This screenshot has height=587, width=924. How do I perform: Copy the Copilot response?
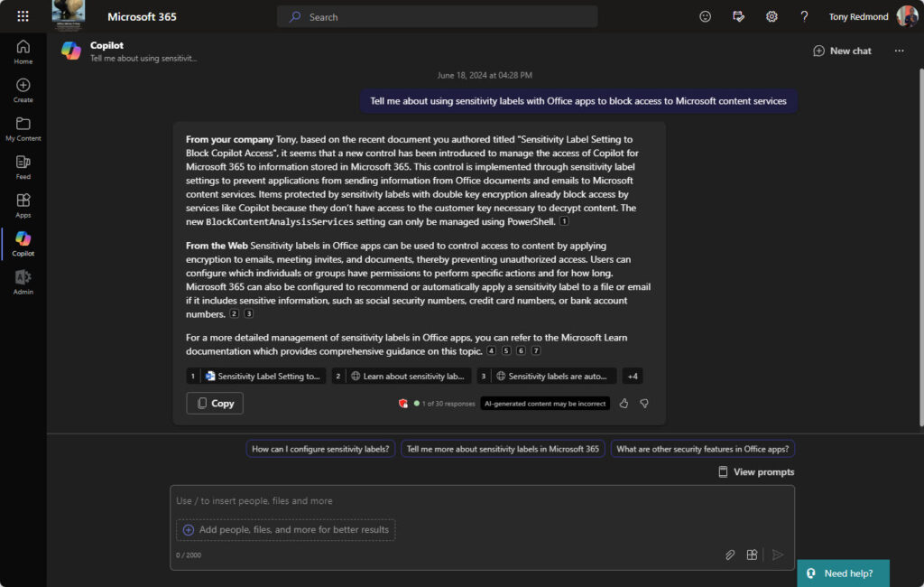coord(215,403)
